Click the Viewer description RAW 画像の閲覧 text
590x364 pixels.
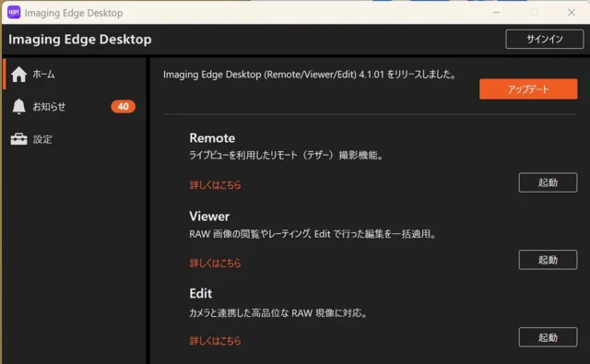click(x=313, y=234)
